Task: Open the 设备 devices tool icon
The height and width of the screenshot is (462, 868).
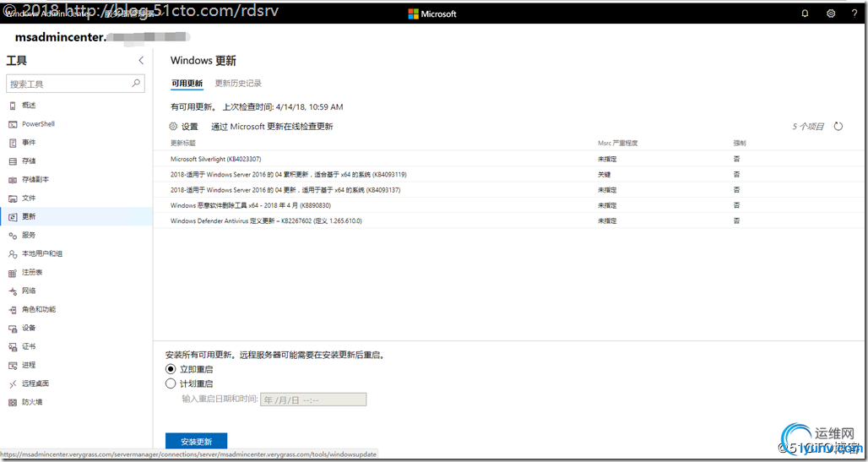Action: pyautogui.click(x=13, y=328)
